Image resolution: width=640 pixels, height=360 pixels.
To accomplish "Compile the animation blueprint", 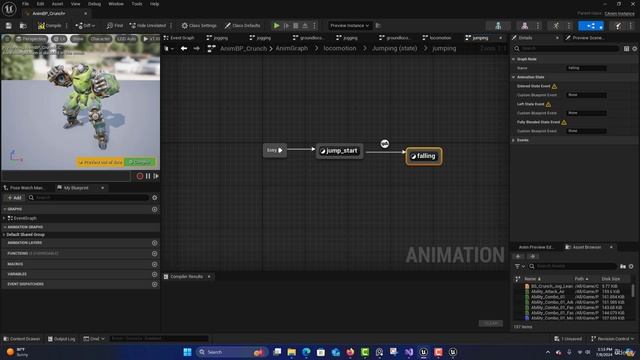I will 49,26.
